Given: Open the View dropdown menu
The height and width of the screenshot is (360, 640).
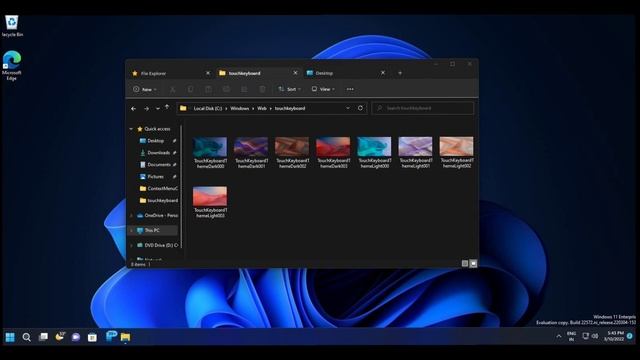Looking at the screenshot, I should click(323, 89).
